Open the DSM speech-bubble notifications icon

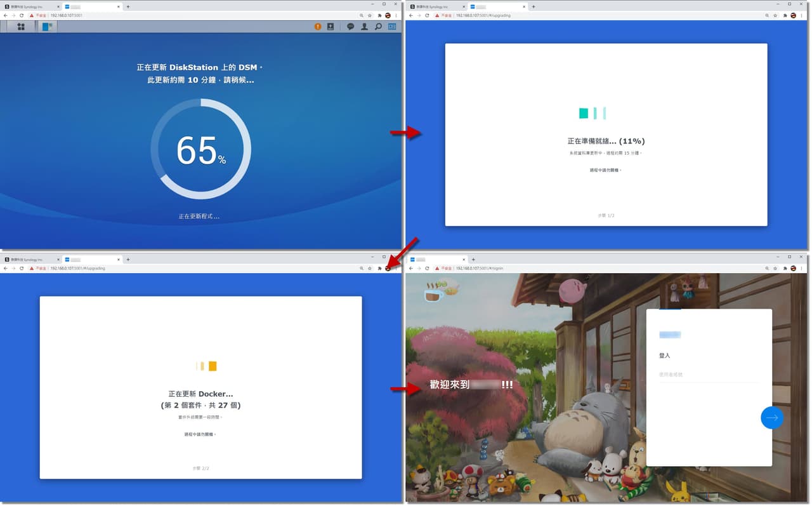coord(350,27)
